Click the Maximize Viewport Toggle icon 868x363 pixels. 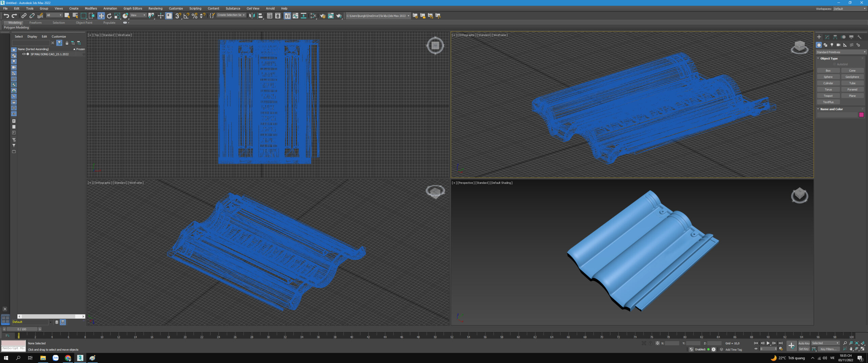click(863, 349)
